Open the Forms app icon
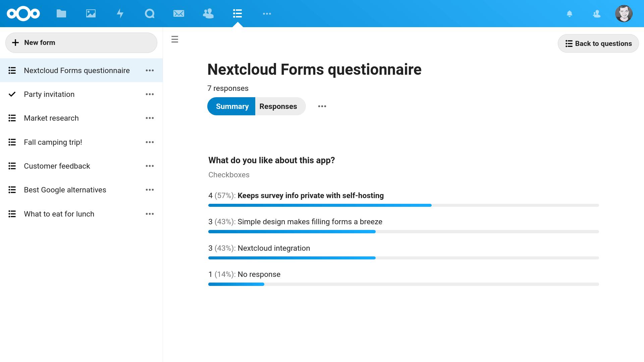Image resolution: width=644 pixels, height=362 pixels. click(237, 13)
